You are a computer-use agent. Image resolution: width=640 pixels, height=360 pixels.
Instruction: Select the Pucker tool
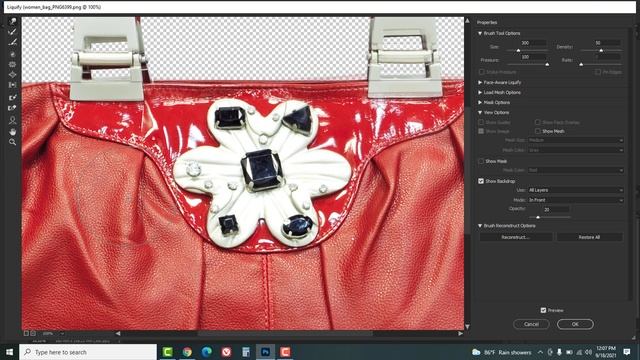pos(13,64)
